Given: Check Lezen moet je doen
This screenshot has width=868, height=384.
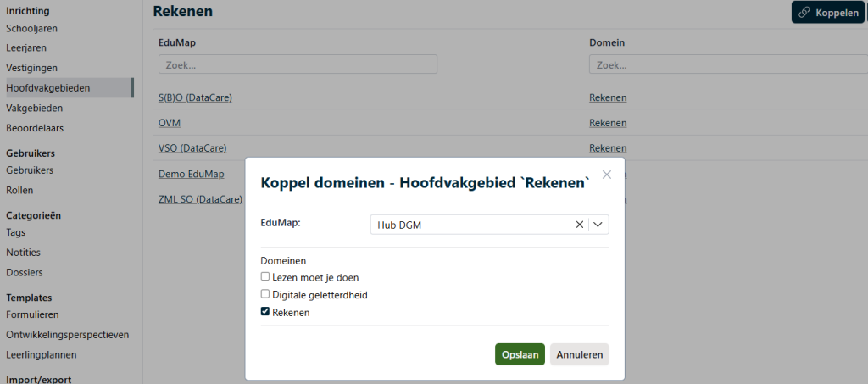Looking at the screenshot, I should click(265, 277).
